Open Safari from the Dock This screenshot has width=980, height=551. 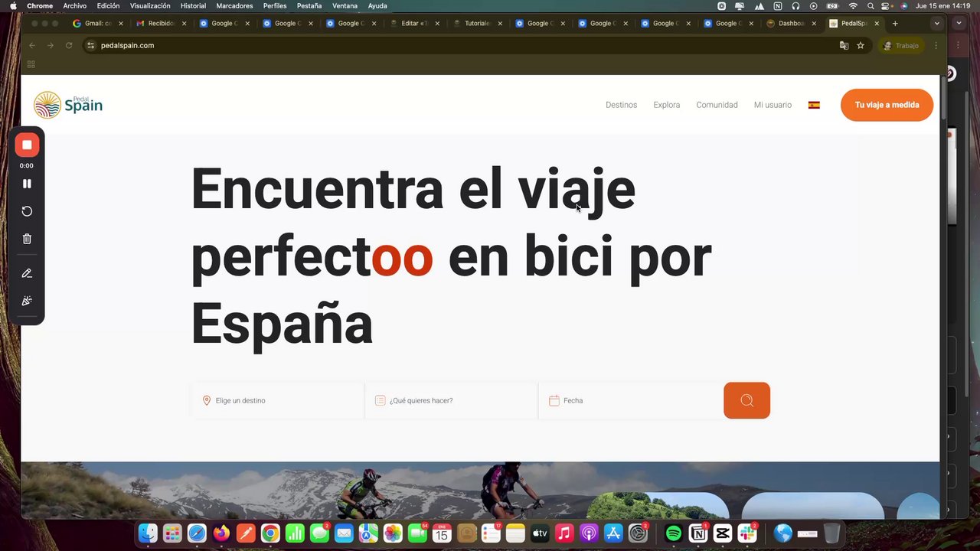pos(197,533)
